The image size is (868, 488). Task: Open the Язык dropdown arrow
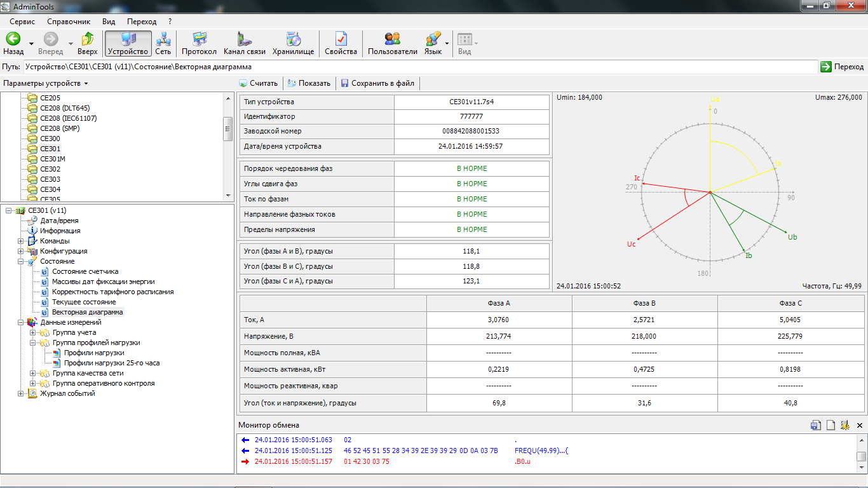point(447,44)
